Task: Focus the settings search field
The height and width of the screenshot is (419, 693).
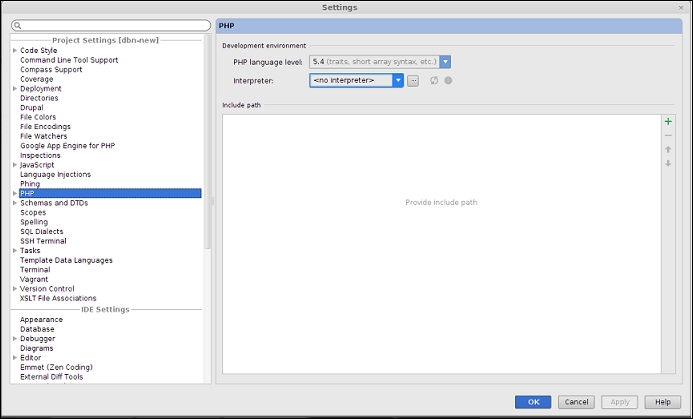Action: (x=115, y=26)
